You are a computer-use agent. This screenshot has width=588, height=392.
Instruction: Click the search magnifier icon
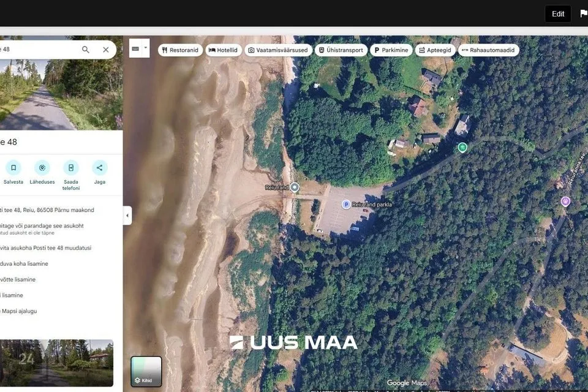(x=86, y=50)
